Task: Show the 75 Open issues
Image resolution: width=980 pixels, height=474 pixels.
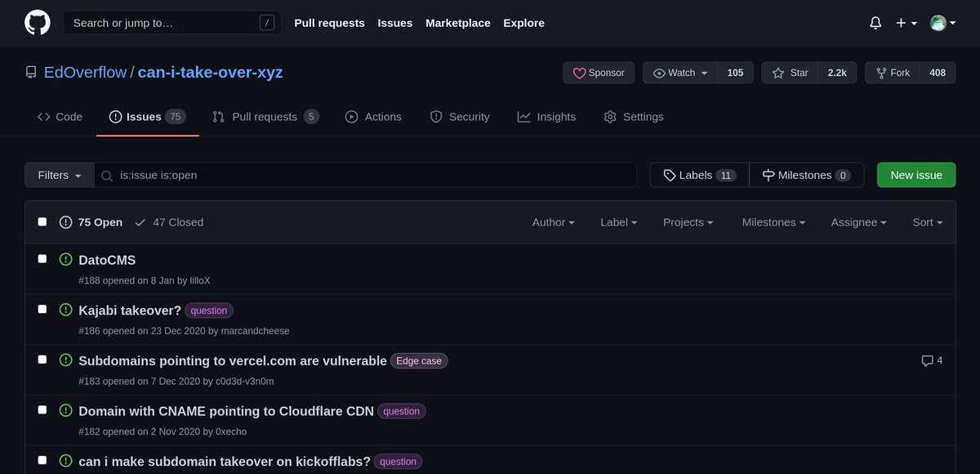Action: pos(91,222)
